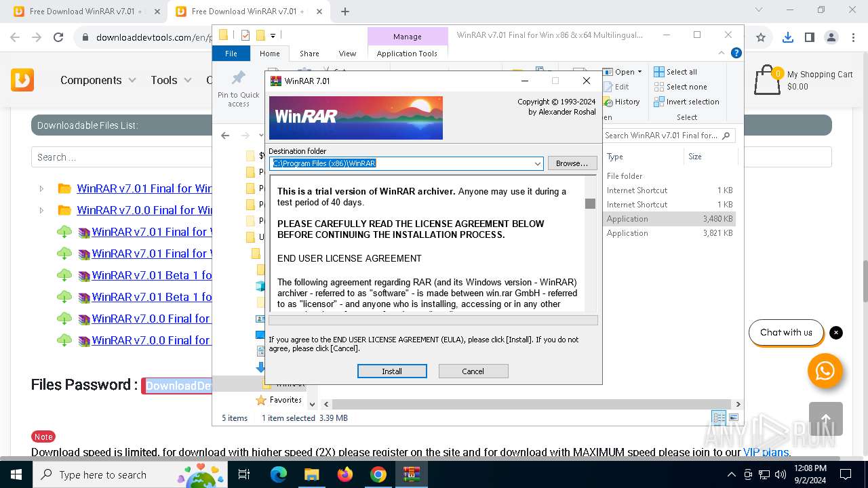Switch to the View ribbon tab
Viewport: 868px width, 488px height.
click(347, 54)
